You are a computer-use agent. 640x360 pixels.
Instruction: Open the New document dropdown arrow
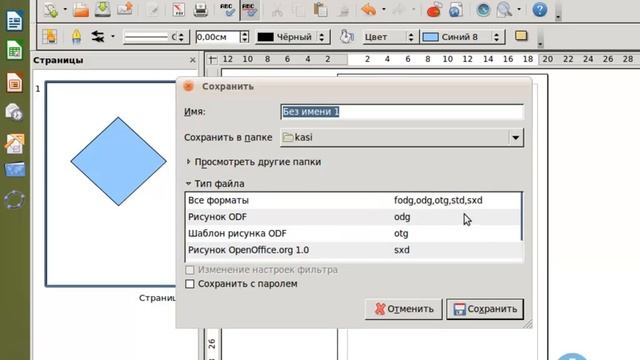[65, 10]
